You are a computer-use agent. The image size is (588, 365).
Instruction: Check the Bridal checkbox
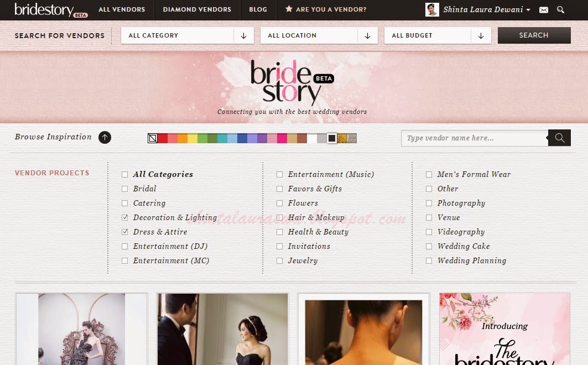pos(125,189)
